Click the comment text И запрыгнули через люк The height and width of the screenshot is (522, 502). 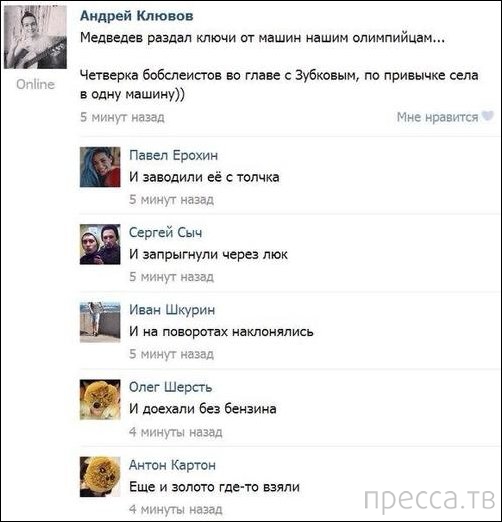pyautogui.click(x=208, y=255)
